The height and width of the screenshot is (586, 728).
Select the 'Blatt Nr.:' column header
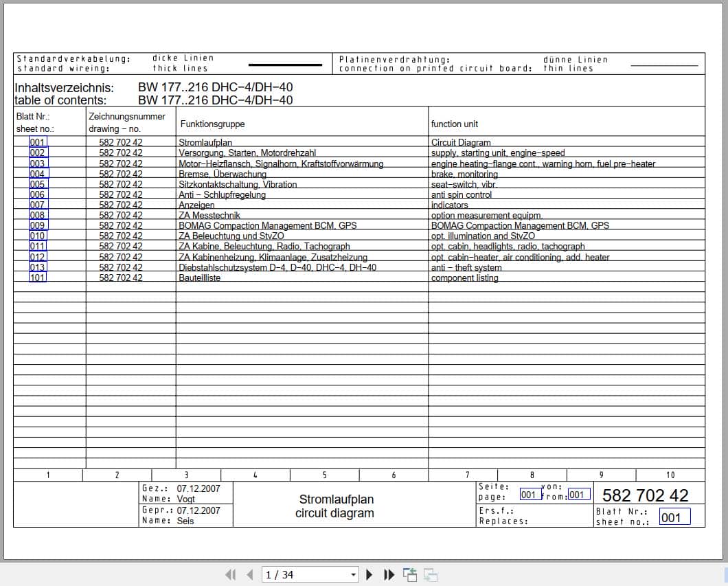click(32, 116)
